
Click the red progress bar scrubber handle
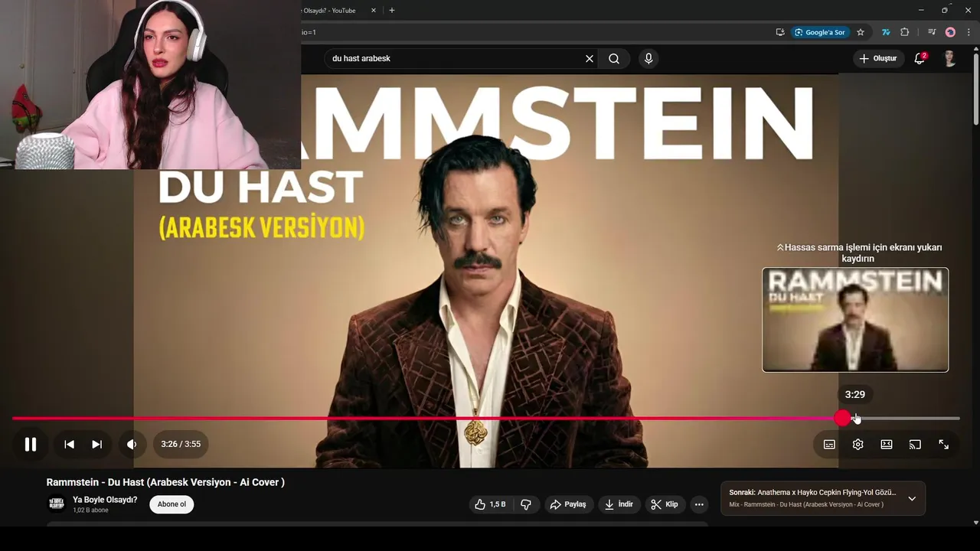[x=843, y=418]
